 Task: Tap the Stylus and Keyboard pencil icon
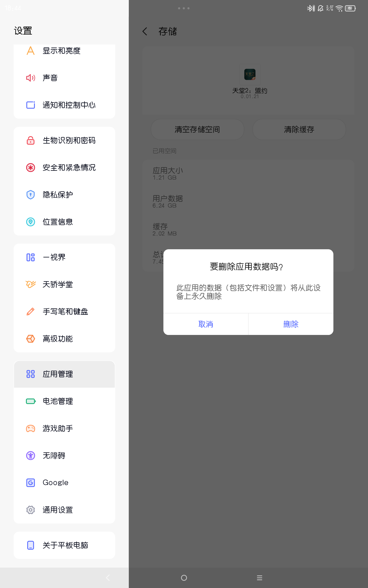(x=30, y=312)
